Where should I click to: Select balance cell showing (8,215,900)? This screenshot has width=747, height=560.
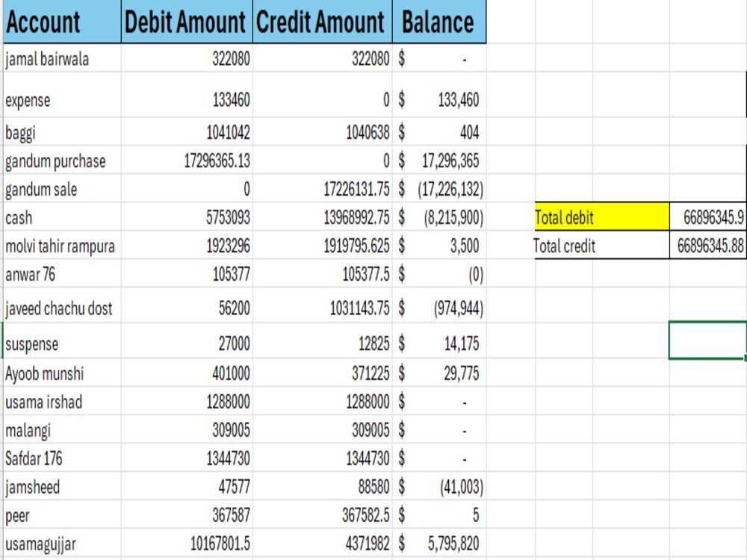point(439,217)
